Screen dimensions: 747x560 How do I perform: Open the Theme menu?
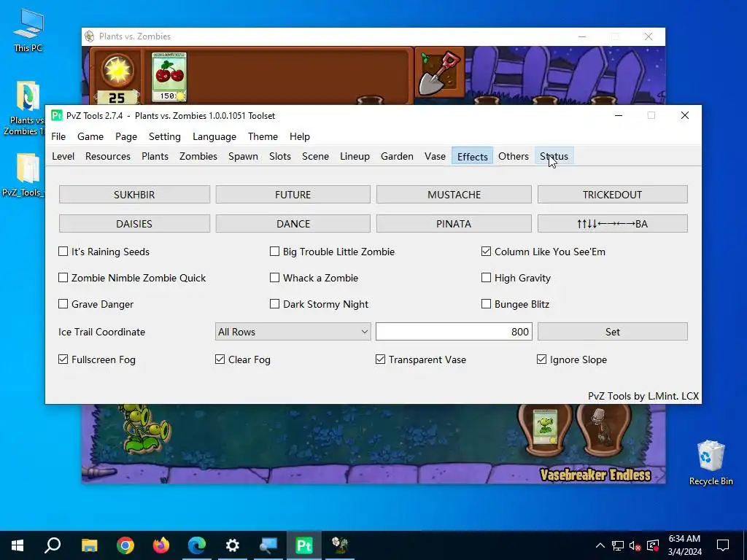coord(263,136)
